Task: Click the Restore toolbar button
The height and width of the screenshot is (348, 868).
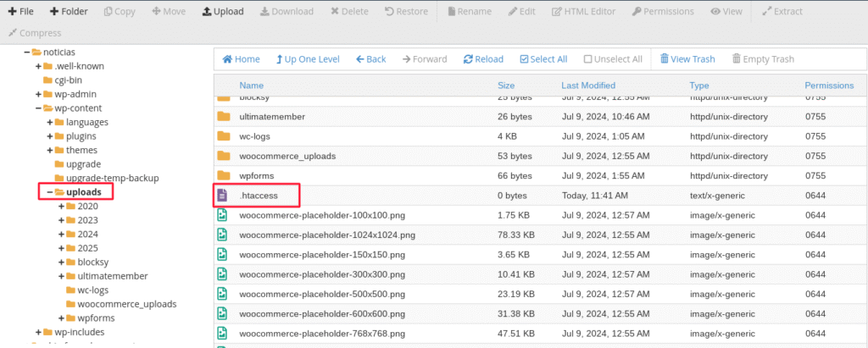Action: tap(406, 11)
